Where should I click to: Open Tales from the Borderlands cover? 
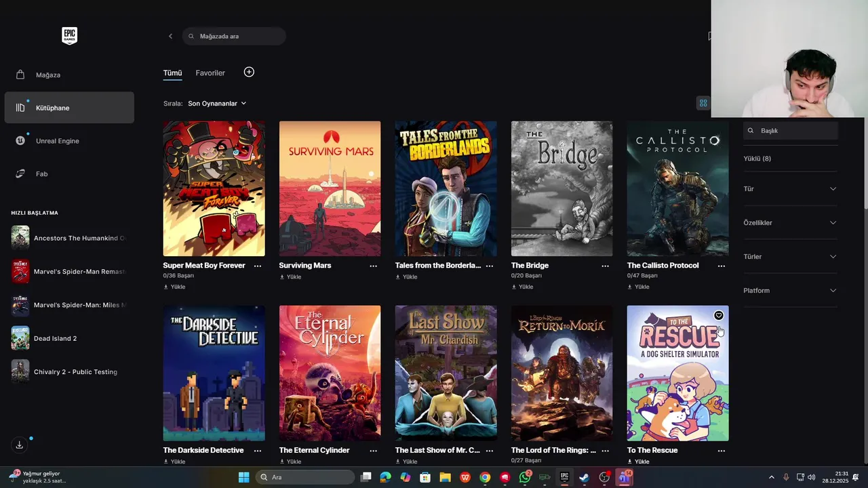click(446, 188)
